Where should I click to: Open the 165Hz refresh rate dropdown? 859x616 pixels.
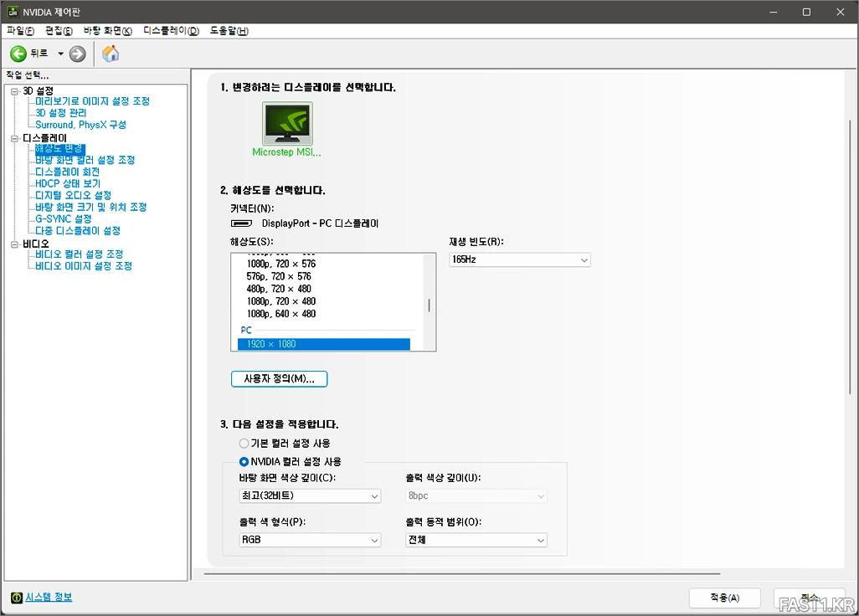click(519, 259)
